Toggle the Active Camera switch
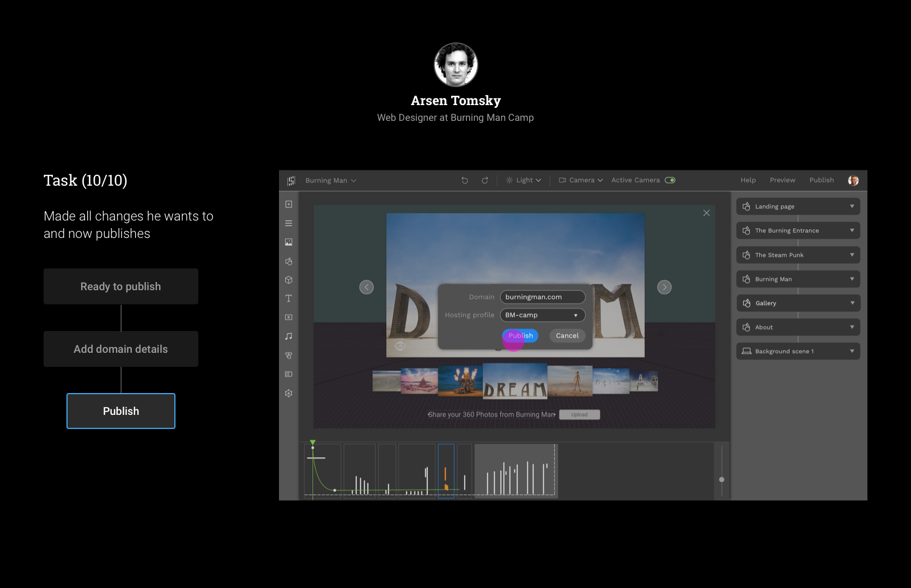Screen dimensions: 911x588 pos(670,180)
